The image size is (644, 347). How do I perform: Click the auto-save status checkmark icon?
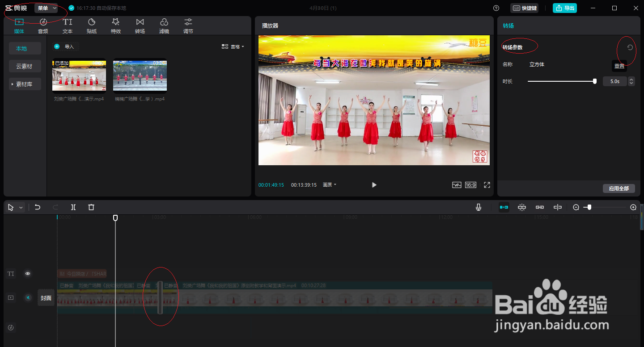coord(71,8)
